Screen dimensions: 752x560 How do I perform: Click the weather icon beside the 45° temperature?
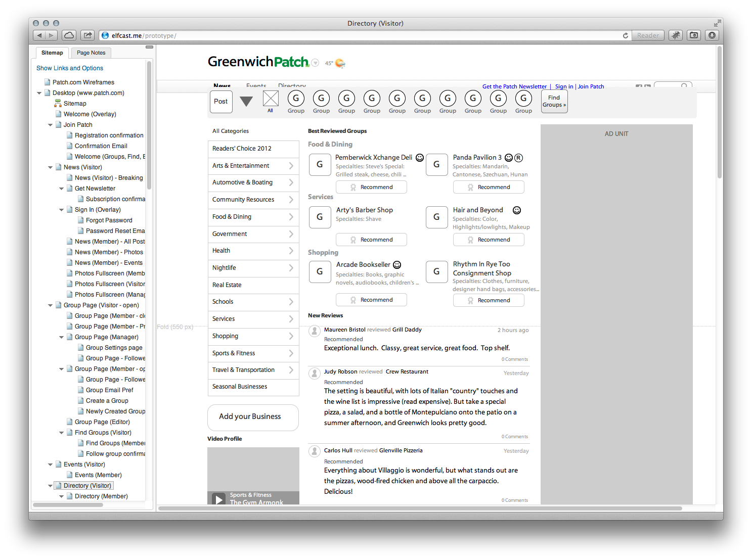click(339, 63)
